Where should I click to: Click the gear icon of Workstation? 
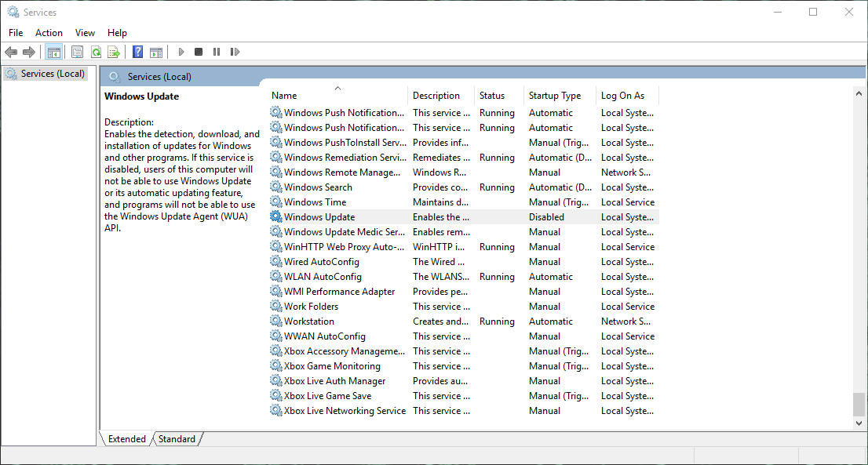click(275, 322)
